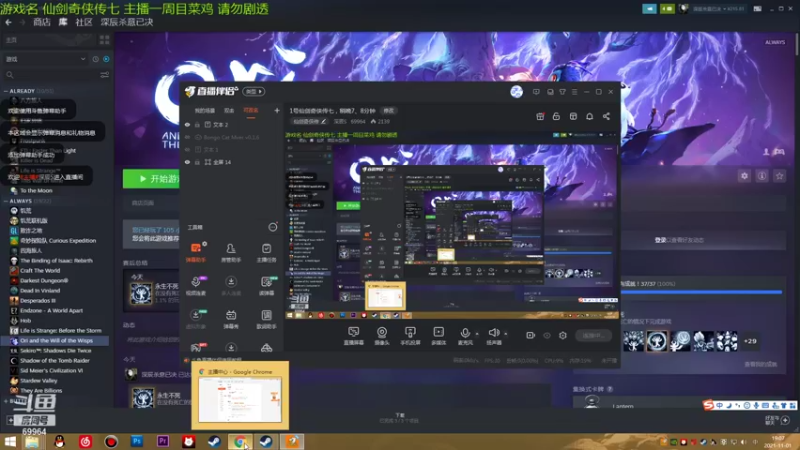Add 摄像头 camera source
This screenshot has width=800, height=450.
(382, 336)
